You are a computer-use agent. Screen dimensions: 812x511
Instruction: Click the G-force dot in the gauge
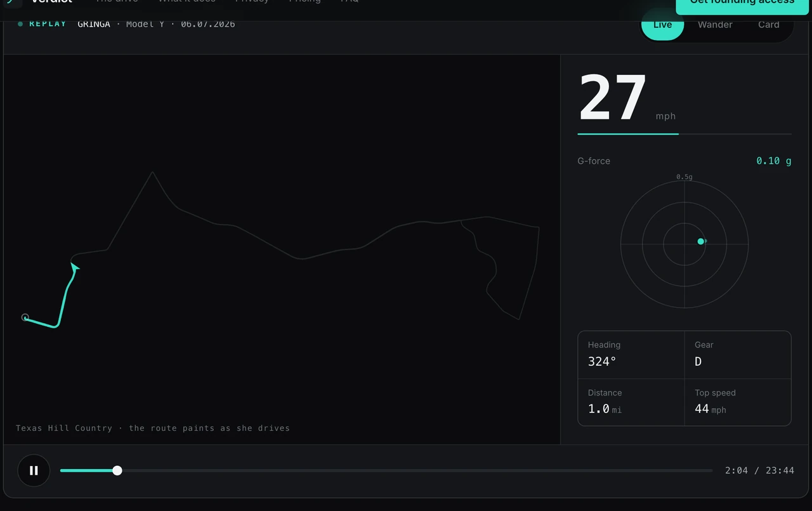pos(701,241)
